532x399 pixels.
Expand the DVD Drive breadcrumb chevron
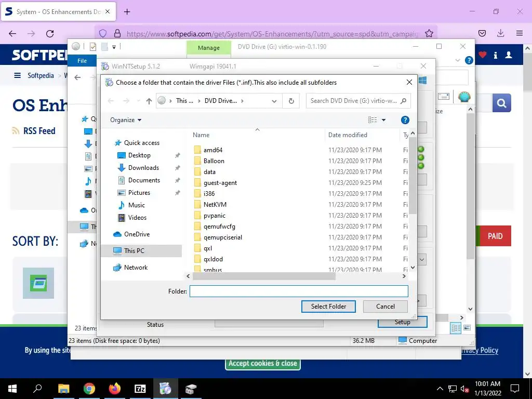click(242, 101)
